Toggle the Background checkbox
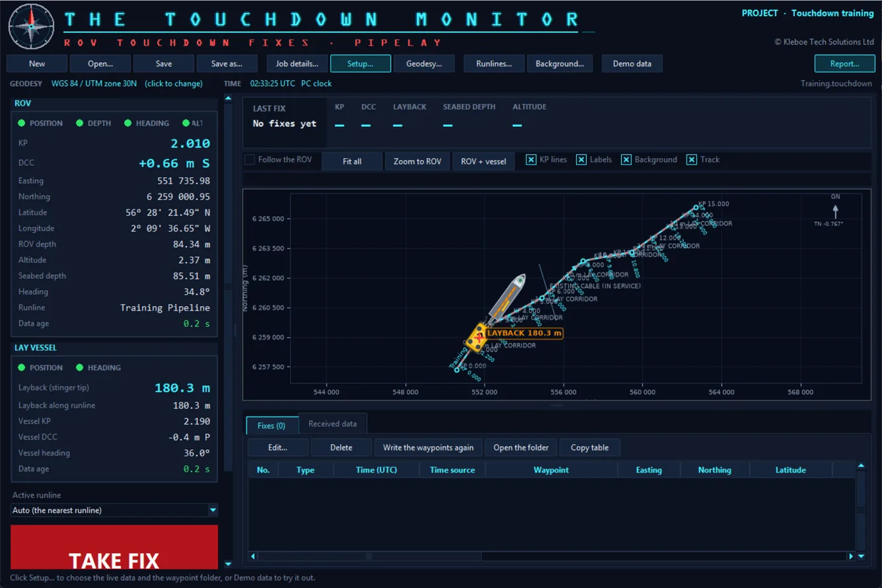882x588 pixels. [626, 159]
